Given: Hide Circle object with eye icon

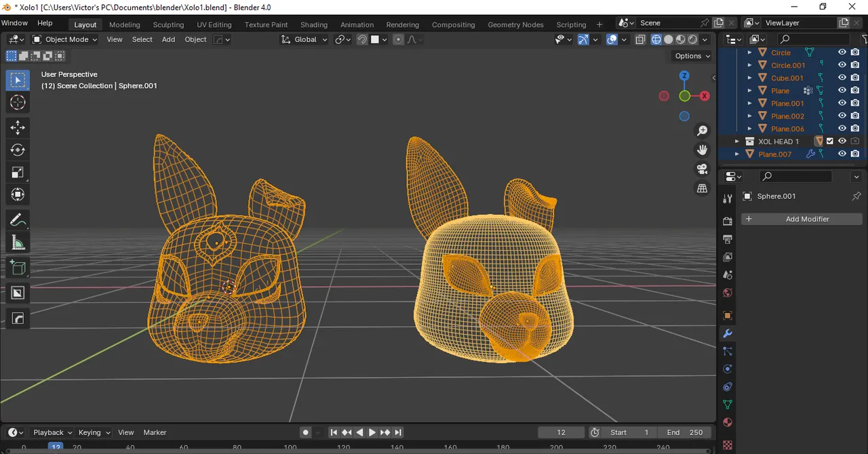Looking at the screenshot, I should click(842, 52).
